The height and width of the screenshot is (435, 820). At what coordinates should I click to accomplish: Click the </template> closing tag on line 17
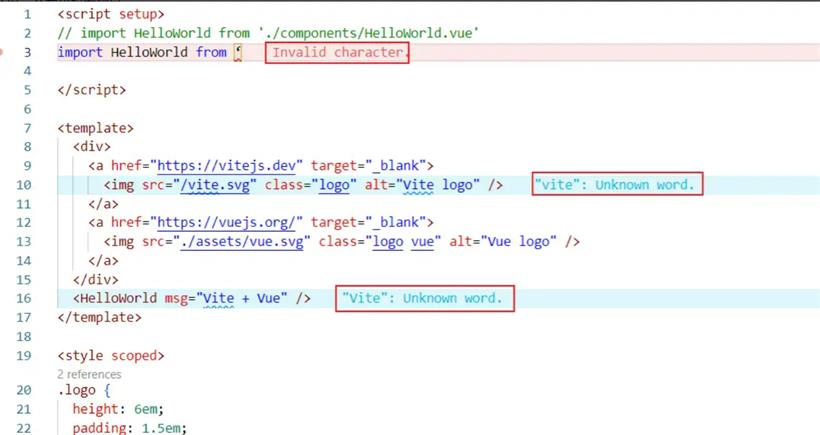[x=99, y=317]
